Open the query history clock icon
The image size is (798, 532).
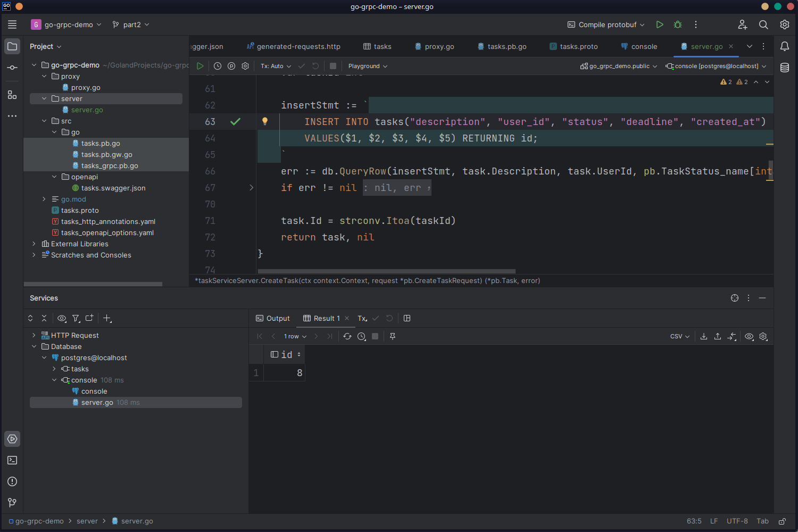click(x=218, y=66)
